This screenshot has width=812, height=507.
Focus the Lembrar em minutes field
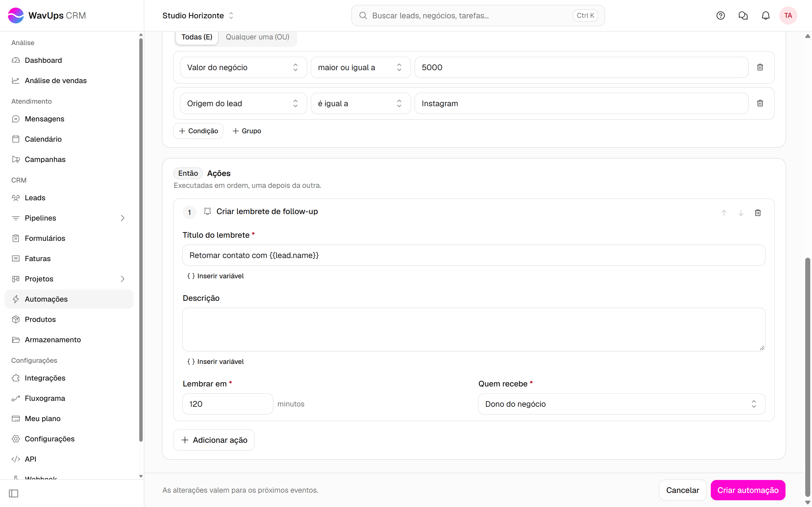pyautogui.click(x=228, y=404)
